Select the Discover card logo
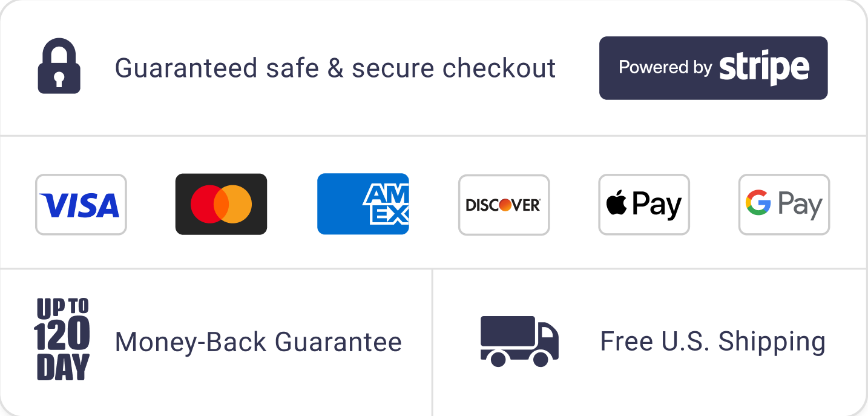 click(x=504, y=205)
